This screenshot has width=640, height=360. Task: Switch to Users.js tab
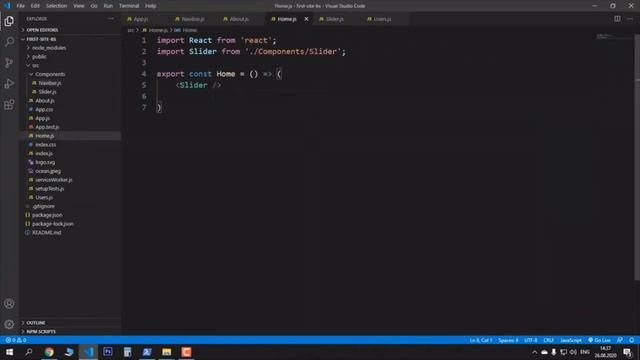[382, 19]
